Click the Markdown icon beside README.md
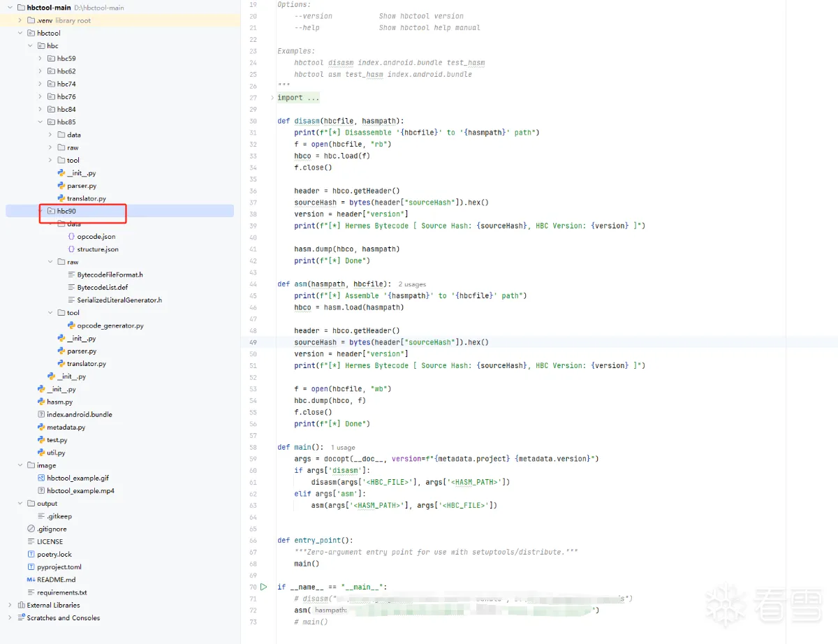The image size is (838, 644). click(x=31, y=580)
